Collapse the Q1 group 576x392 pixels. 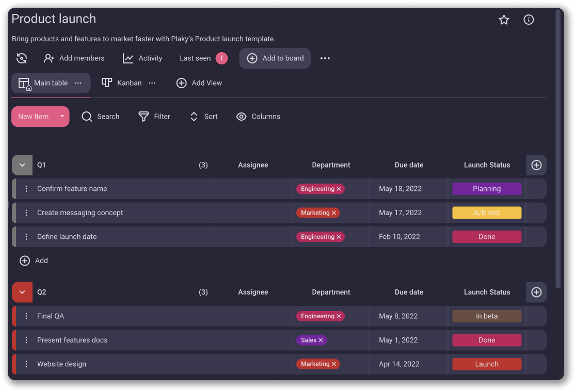(x=22, y=165)
